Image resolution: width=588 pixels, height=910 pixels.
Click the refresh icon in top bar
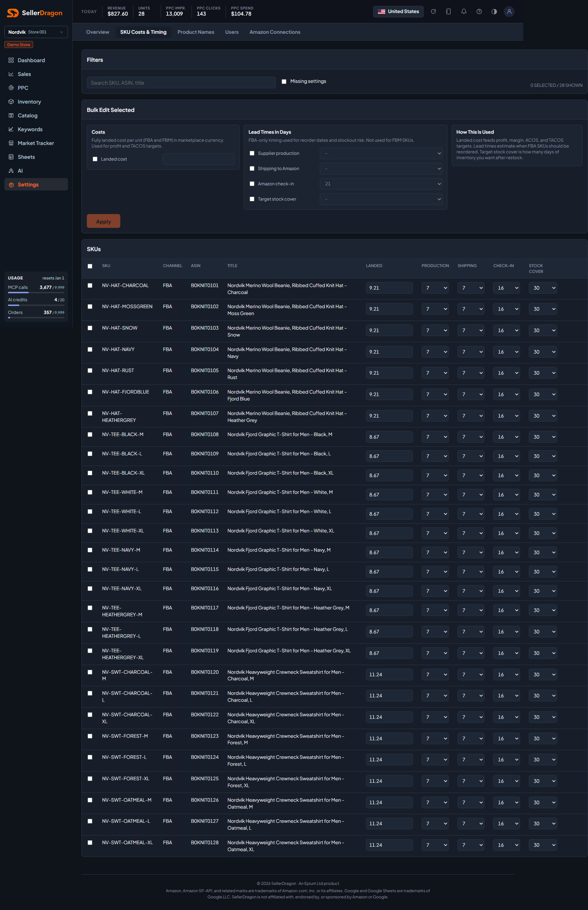433,12
